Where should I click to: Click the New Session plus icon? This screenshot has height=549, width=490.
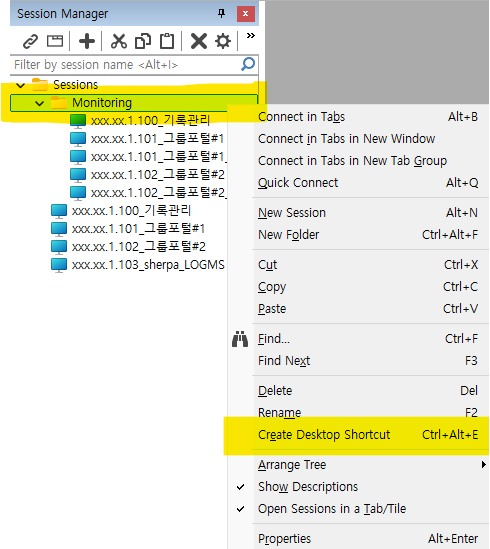87,41
